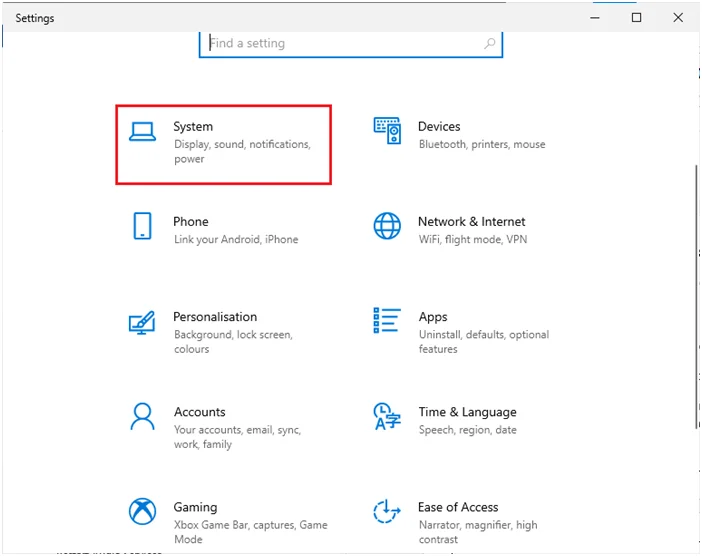Screen dimensions: 702x556
Task: Open System settings title
Action: (x=193, y=127)
